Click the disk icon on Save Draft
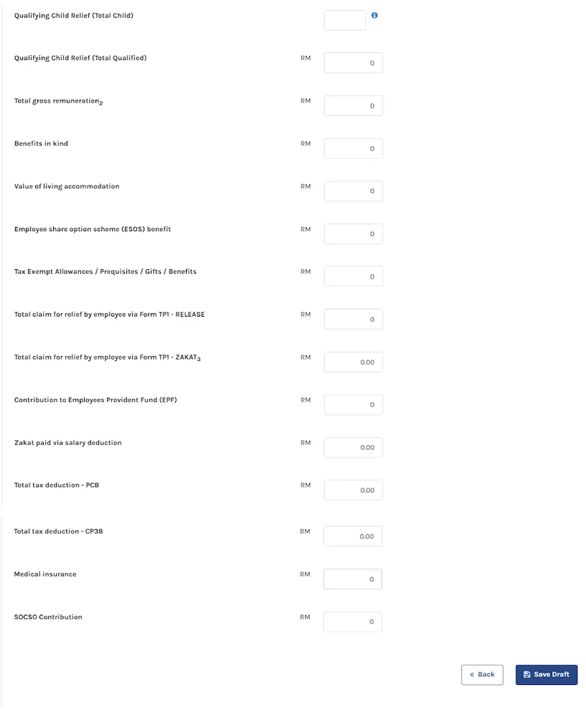Screen dimensions: 586x728 (527, 675)
